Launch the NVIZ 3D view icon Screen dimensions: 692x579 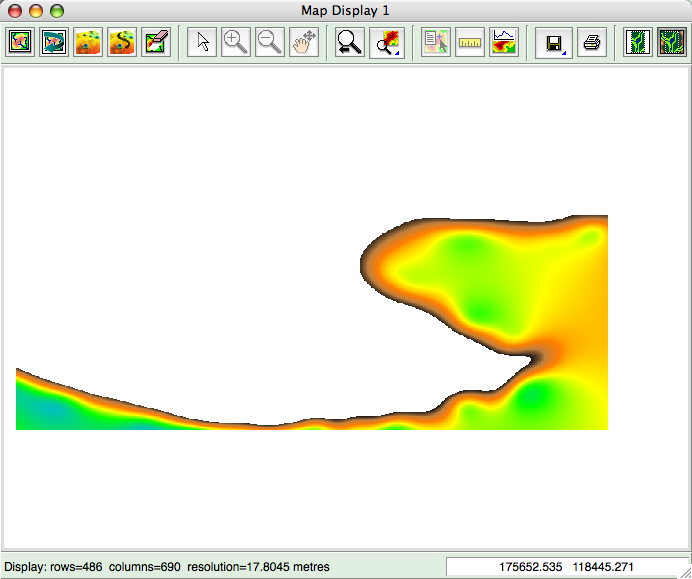[88, 42]
